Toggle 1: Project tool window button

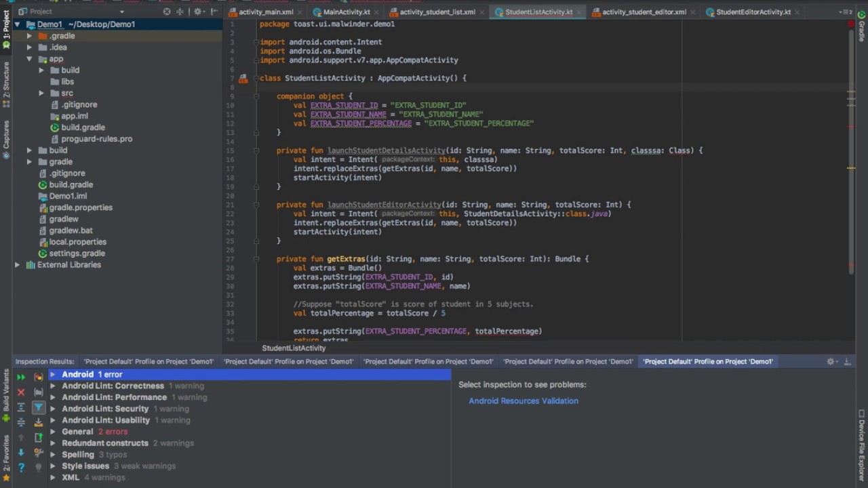pos(6,28)
